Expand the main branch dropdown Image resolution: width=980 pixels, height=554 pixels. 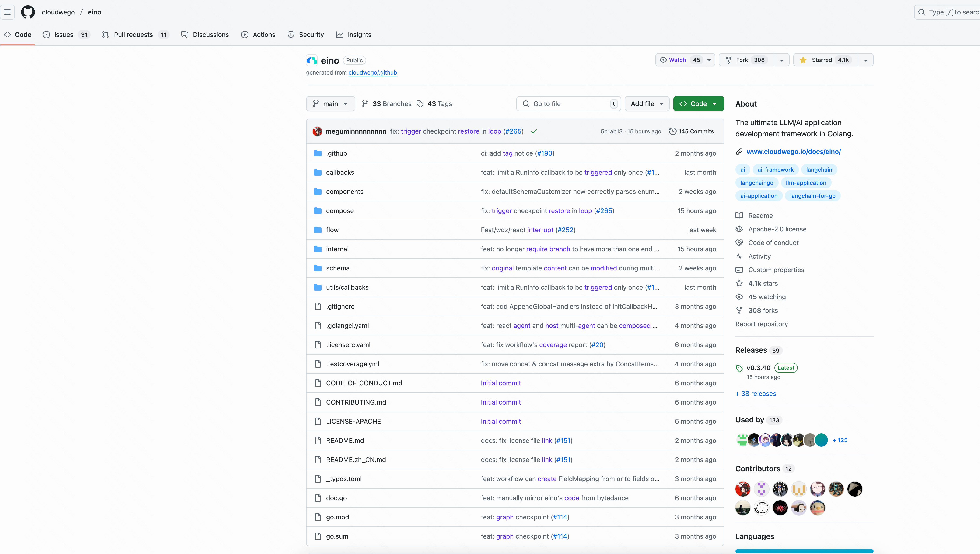coord(330,104)
